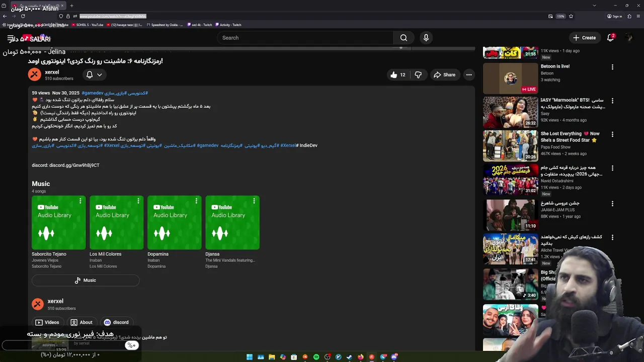Open Spotify from the taskbar
Viewport: 644px width, 362px height.
[x=316, y=357]
